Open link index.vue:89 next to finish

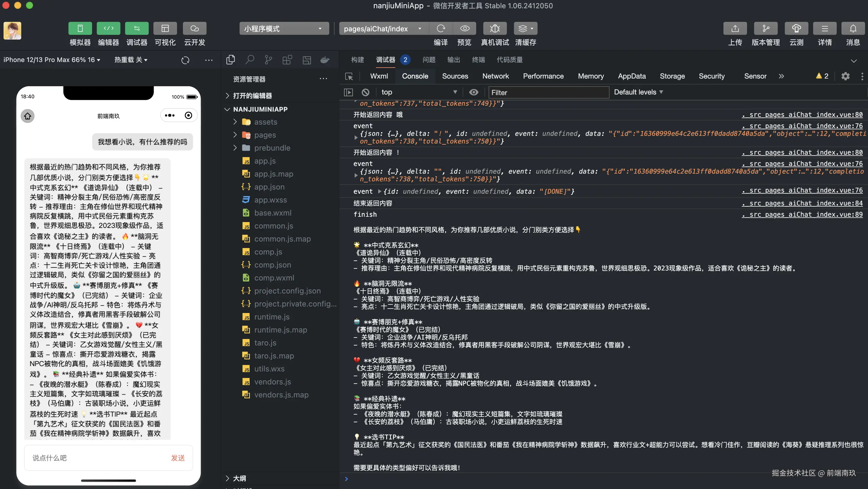pos(802,214)
